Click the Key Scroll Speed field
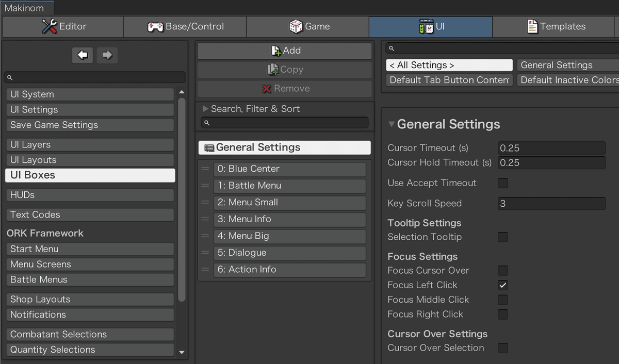The height and width of the screenshot is (364, 619). click(x=551, y=203)
